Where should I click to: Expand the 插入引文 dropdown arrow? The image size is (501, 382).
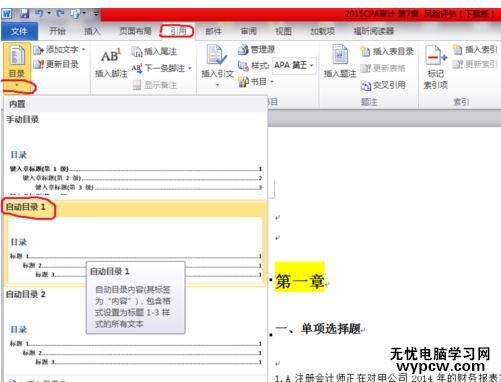coord(217,85)
